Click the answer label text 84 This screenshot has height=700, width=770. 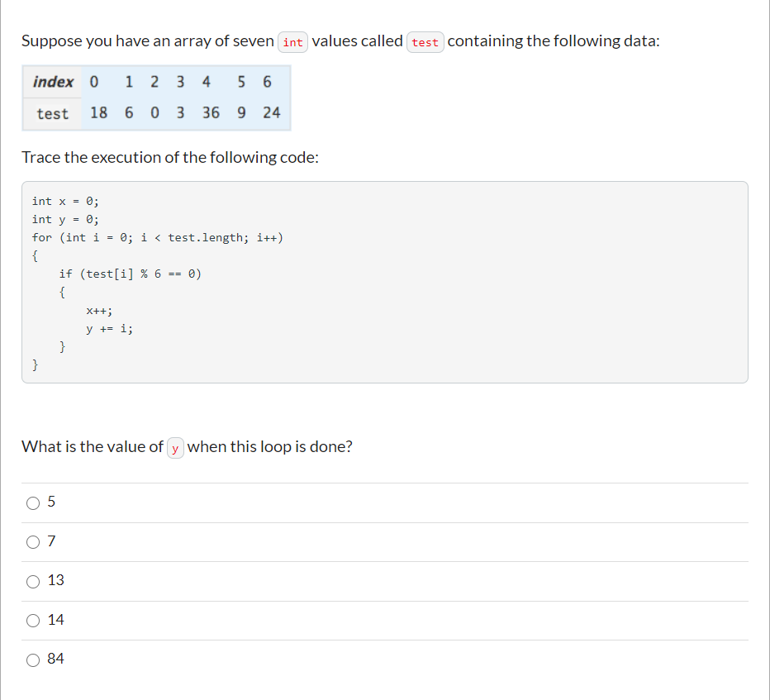[55, 659]
